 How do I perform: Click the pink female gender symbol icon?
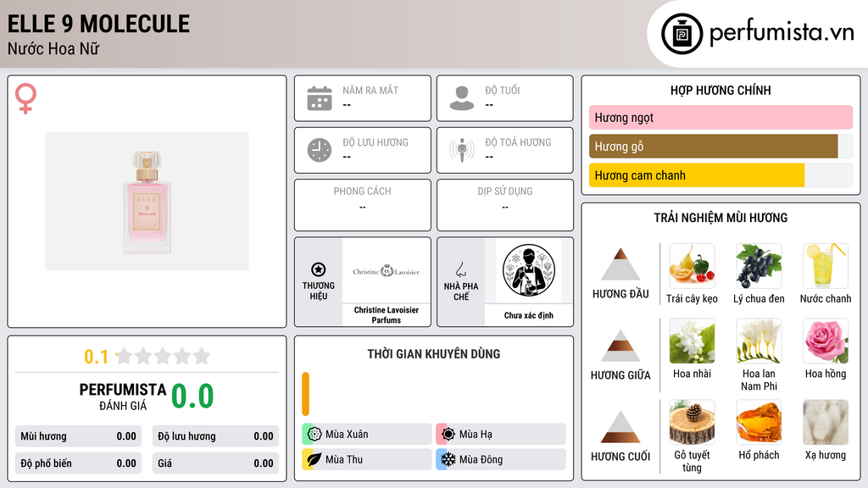point(25,98)
